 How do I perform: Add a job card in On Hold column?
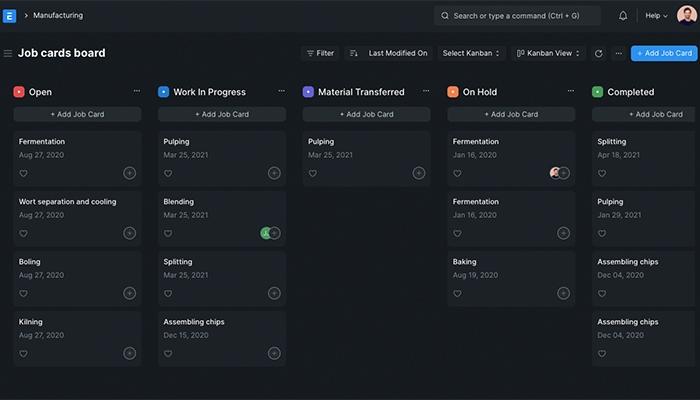(x=511, y=114)
